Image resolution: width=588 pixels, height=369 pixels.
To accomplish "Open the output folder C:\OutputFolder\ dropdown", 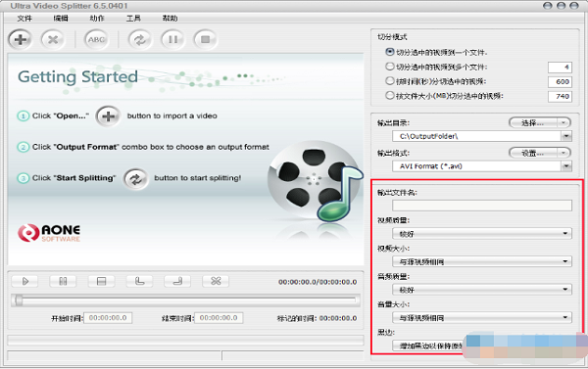I will 566,136.
